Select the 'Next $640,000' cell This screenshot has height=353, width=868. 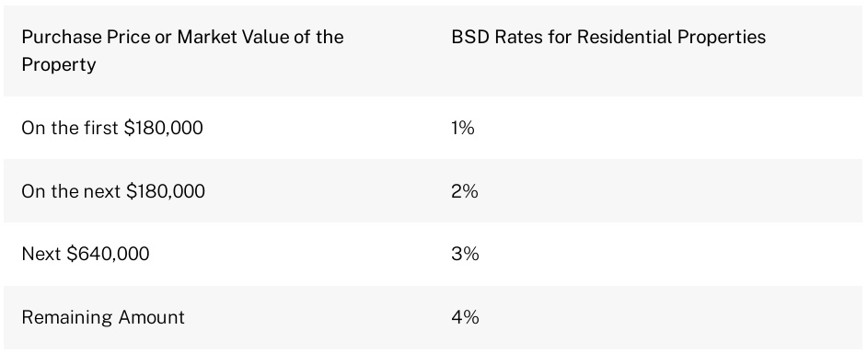point(86,254)
